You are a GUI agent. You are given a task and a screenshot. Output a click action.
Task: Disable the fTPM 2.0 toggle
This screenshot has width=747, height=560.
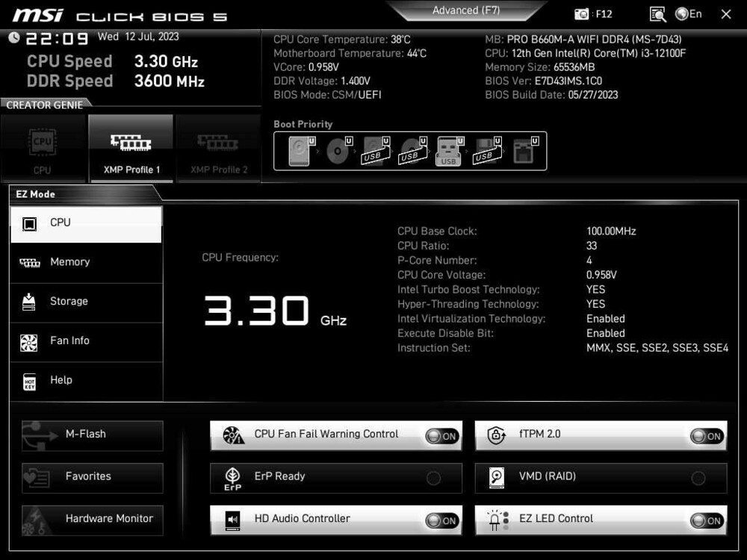(x=708, y=435)
